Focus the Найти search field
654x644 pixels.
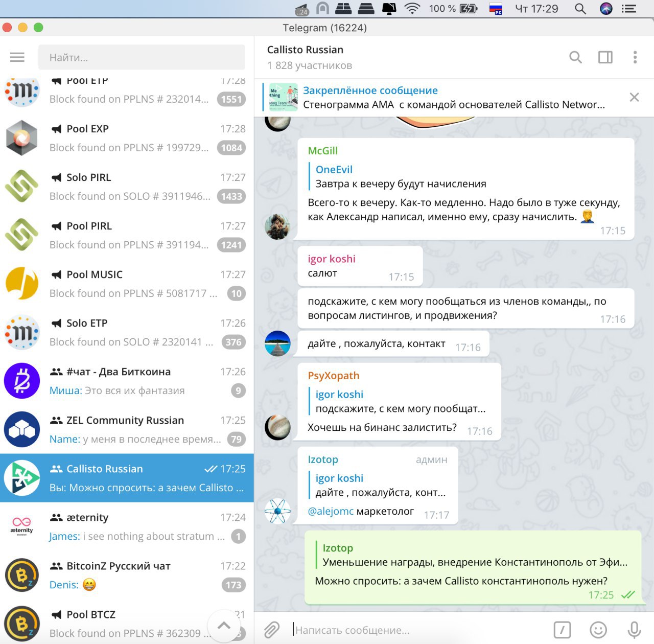point(142,57)
